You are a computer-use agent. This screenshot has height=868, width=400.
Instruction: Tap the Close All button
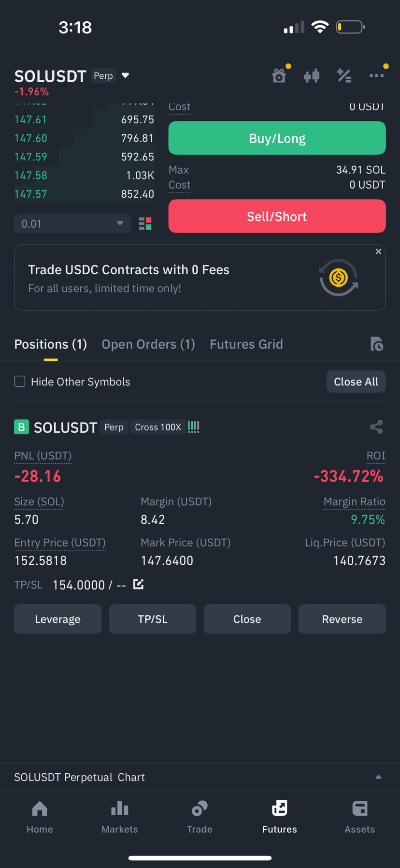pyautogui.click(x=356, y=382)
